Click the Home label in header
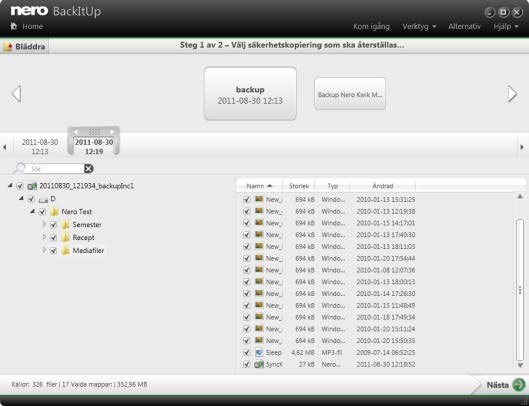529x406 pixels. pos(32,26)
